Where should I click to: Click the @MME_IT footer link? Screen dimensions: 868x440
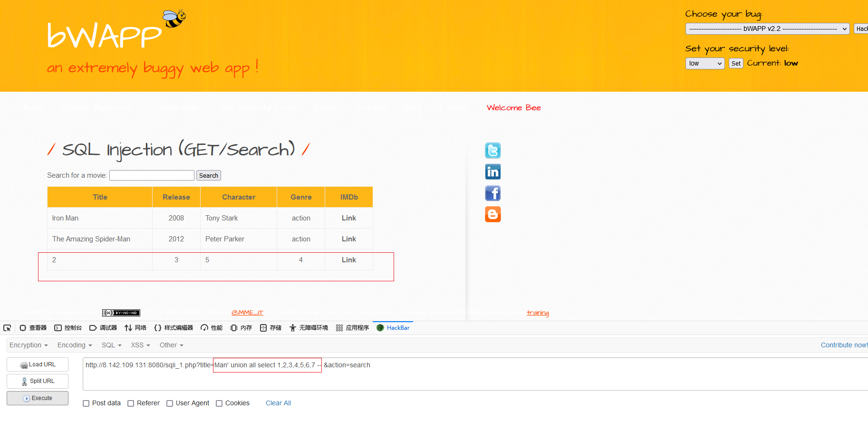[x=247, y=312]
